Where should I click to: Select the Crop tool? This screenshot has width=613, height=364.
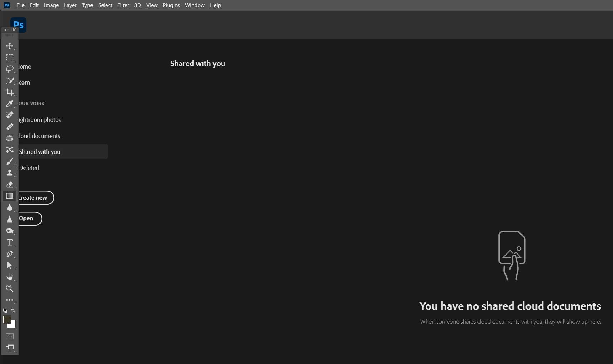[x=10, y=92]
